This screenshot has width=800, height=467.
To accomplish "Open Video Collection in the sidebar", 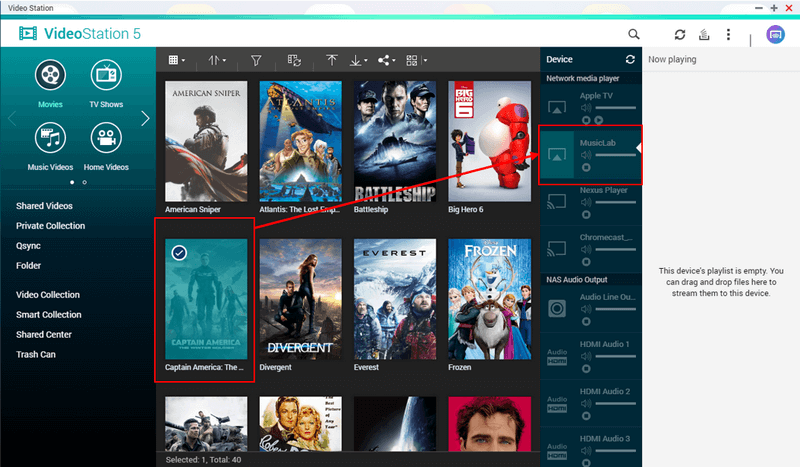I will click(48, 294).
